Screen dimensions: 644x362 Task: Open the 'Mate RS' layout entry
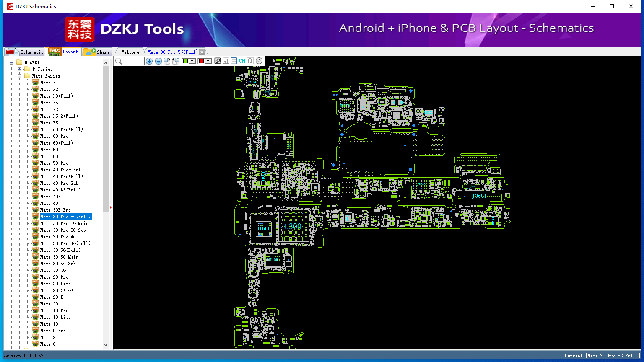[49, 123]
